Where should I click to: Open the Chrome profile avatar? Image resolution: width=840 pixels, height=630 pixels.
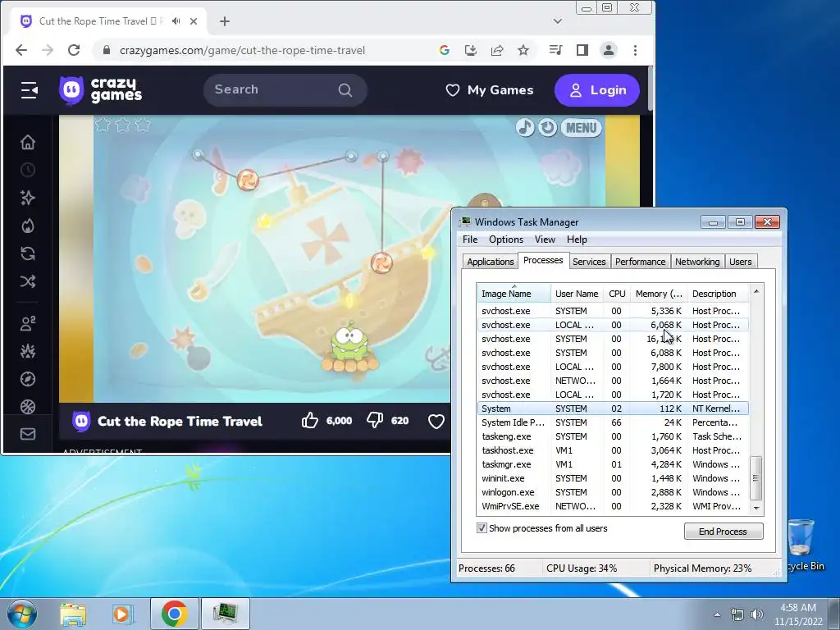tap(609, 50)
